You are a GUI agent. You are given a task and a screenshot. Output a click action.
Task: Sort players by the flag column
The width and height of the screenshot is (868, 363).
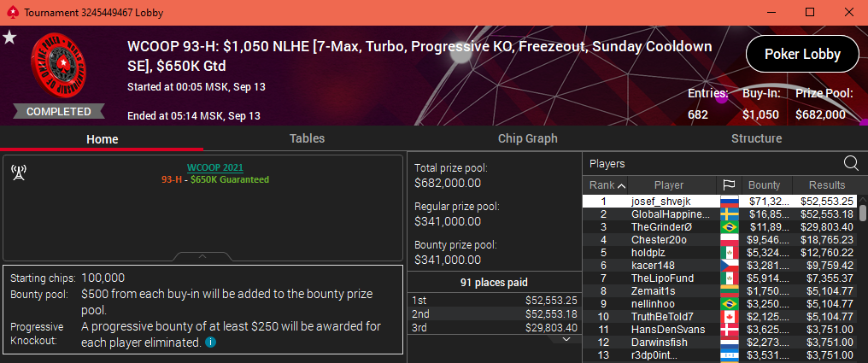pos(727,184)
